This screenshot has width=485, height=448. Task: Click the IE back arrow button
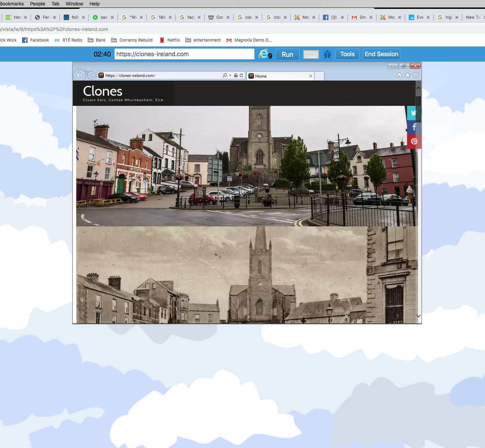point(79,75)
